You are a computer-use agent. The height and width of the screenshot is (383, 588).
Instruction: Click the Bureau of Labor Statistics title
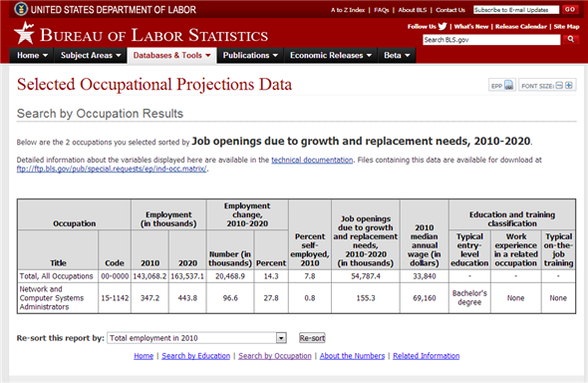pyautogui.click(x=153, y=35)
